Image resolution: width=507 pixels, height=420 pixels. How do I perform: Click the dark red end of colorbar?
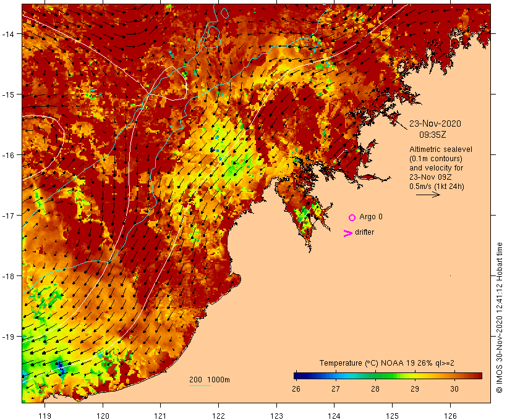479,376
